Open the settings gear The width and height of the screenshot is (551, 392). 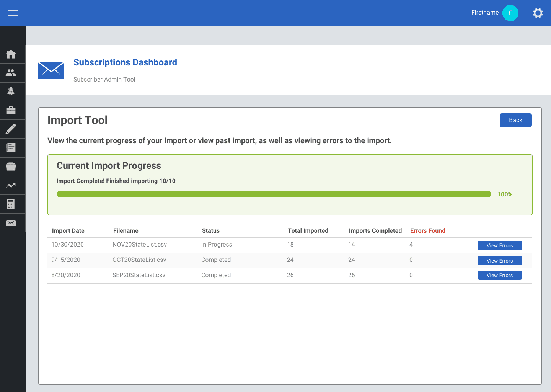point(538,13)
